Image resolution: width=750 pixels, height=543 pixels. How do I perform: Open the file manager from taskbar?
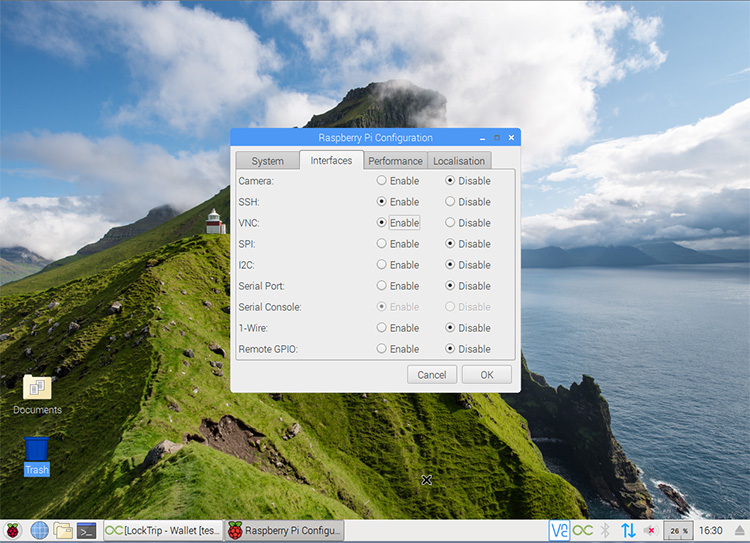pyautogui.click(x=63, y=530)
